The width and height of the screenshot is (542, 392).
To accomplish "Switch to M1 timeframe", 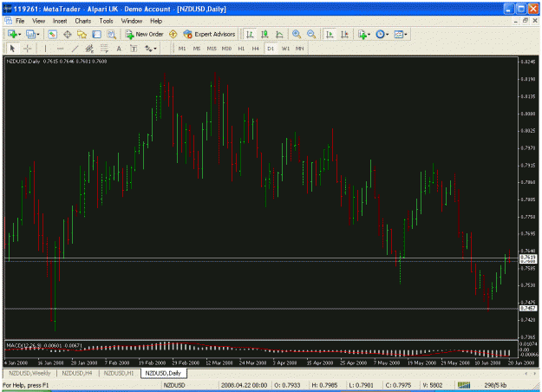I will coord(182,49).
